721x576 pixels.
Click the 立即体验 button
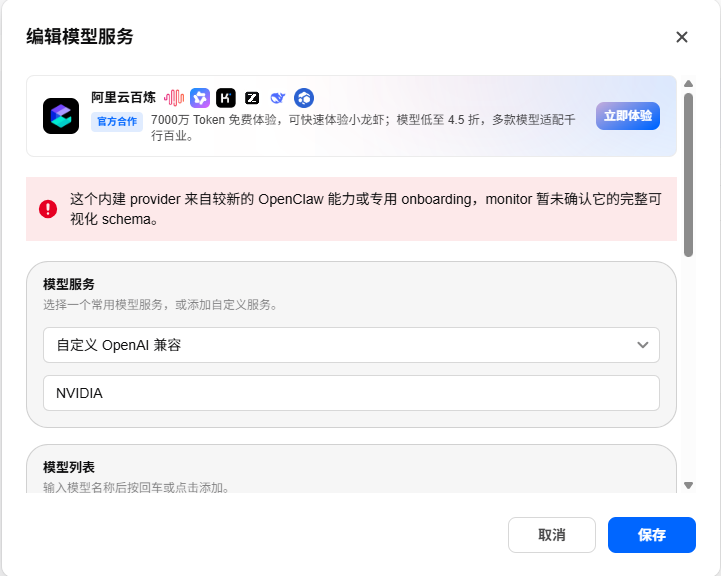tap(628, 116)
